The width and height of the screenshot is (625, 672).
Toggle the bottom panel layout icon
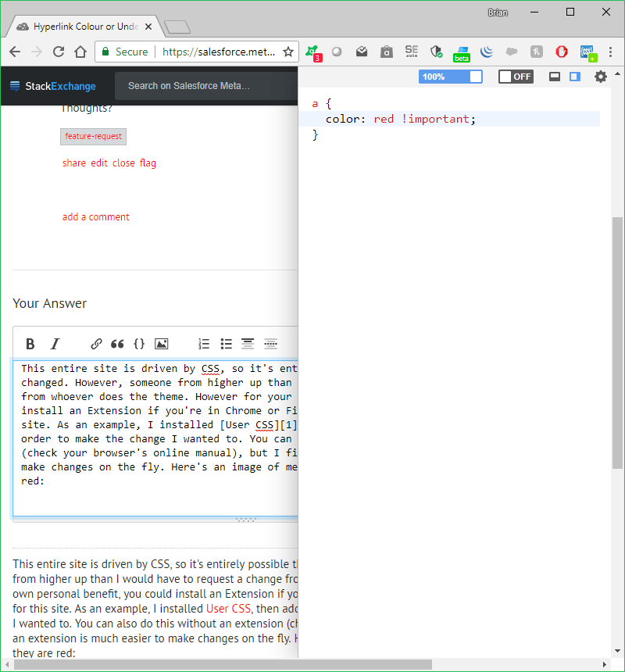(x=555, y=77)
